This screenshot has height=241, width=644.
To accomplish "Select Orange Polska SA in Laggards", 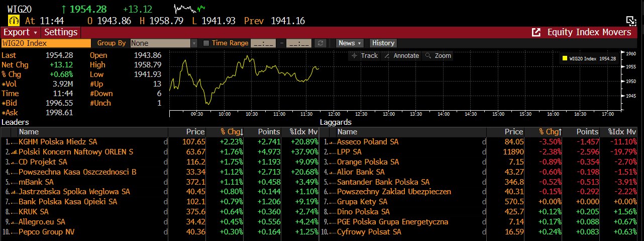I will pos(368,162).
